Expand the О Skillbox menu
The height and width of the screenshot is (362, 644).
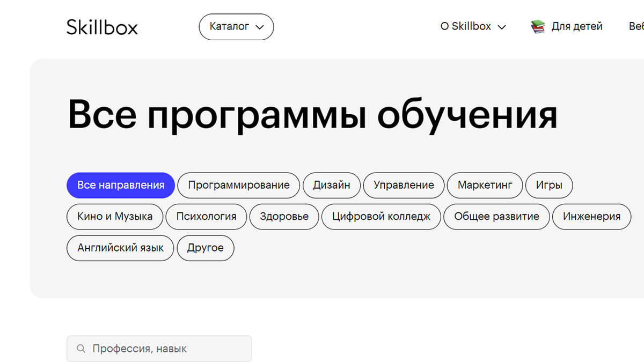pyautogui.click(x=473, y=26)
